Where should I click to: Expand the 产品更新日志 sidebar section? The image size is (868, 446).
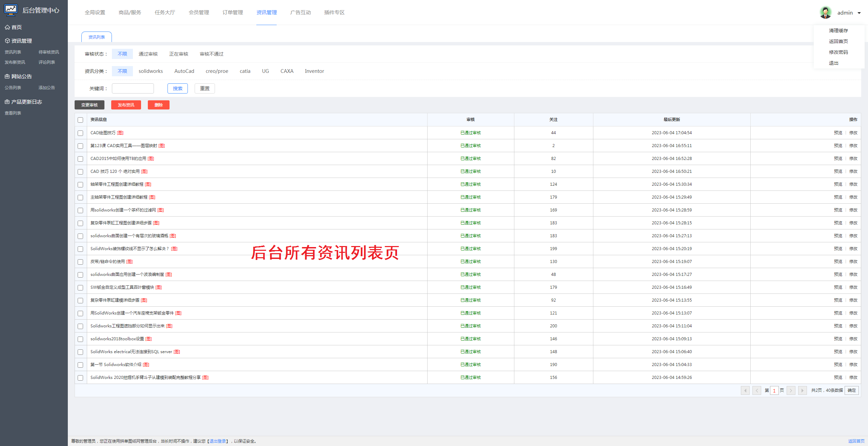[23, 102]
